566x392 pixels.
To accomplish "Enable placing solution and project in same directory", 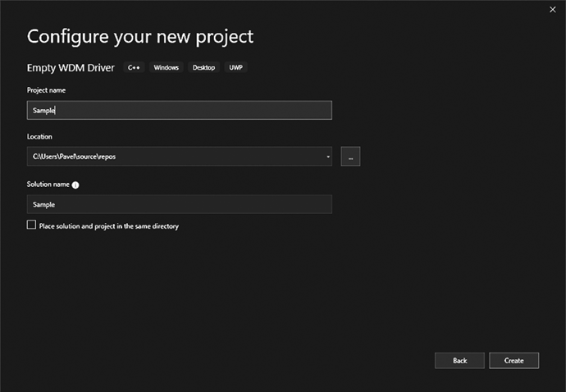I will (x=32, y=225).
